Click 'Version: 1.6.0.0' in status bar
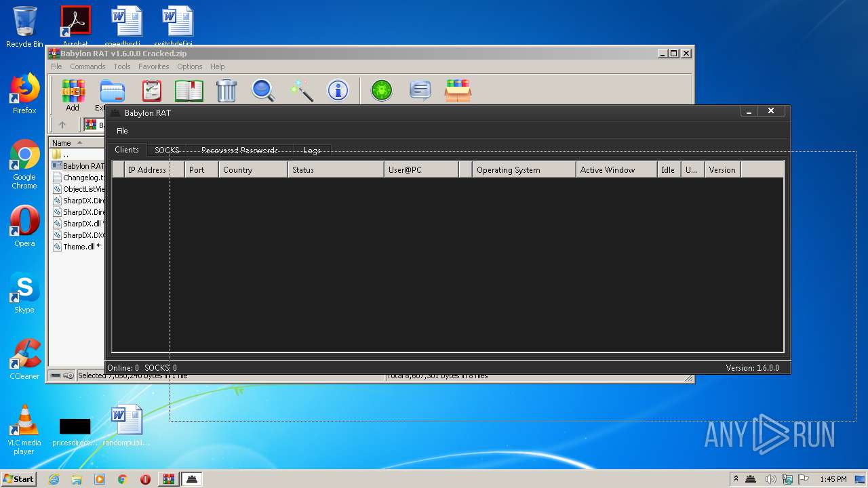868x488 pixels. click(752, 368)
